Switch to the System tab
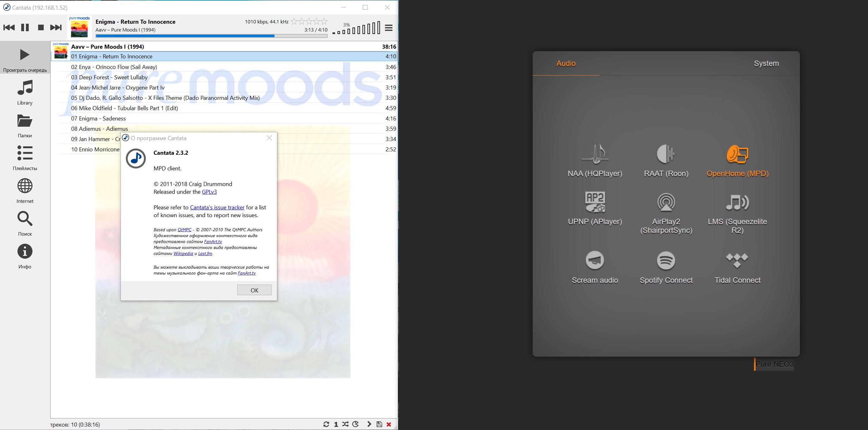The image size is (868, 430). [766, 63]
